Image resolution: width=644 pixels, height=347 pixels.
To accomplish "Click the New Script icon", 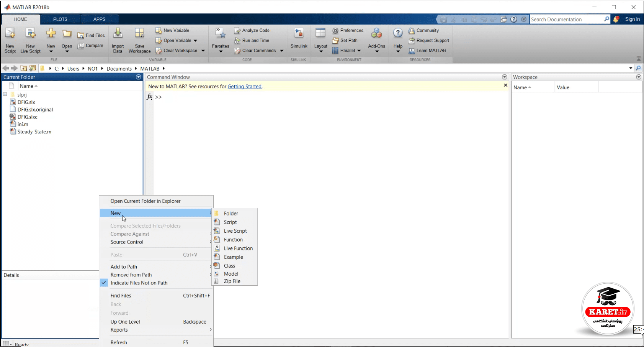I will tap(10, 34).
